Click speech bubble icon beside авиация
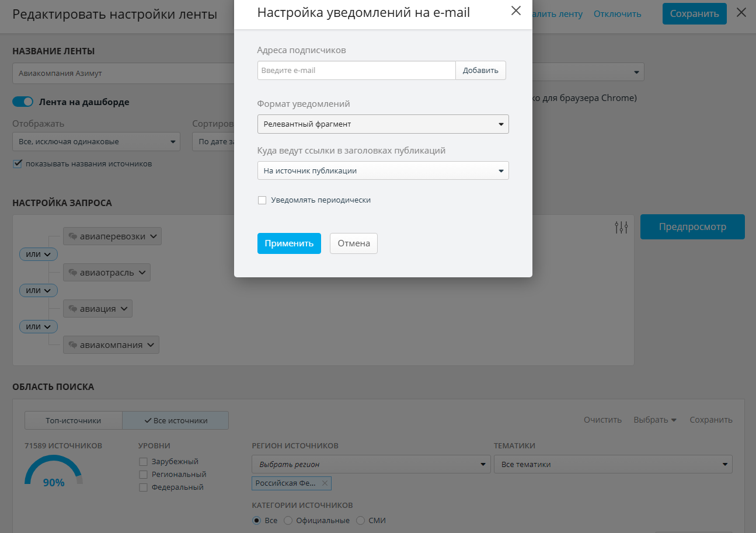The image size is (756, 533). coord(73,309)
